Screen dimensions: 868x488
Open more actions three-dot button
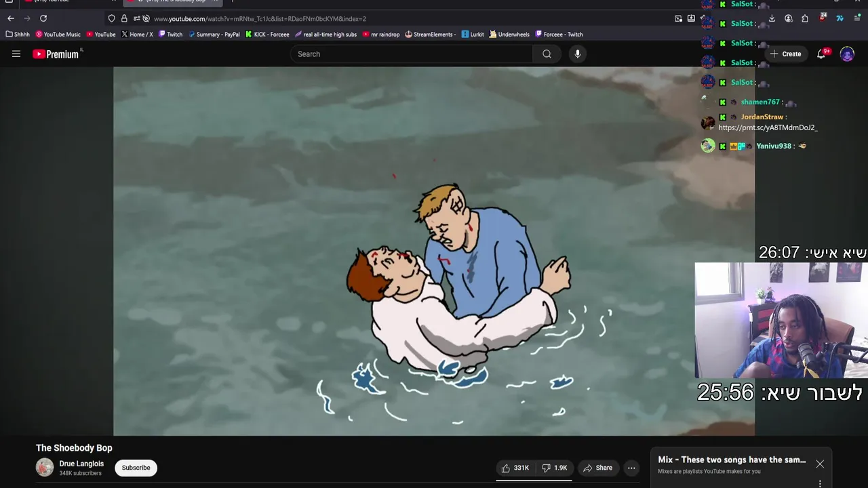point(631,468)
